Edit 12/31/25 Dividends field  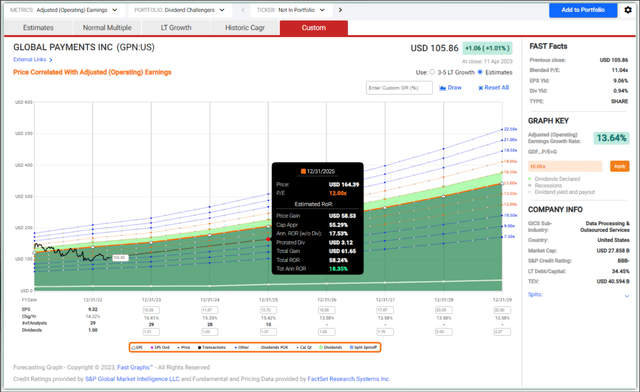pyautogui.click(x=268, y=332)
